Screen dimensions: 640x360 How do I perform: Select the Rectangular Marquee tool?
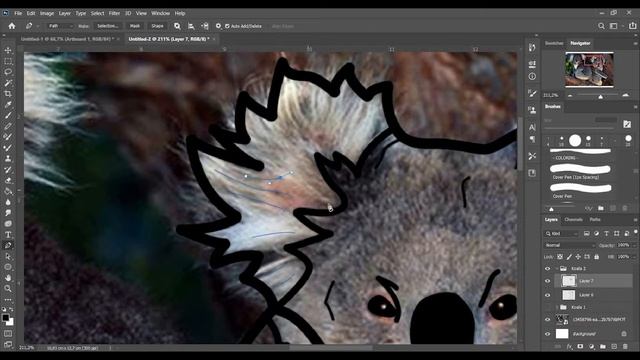click(8, 61)
